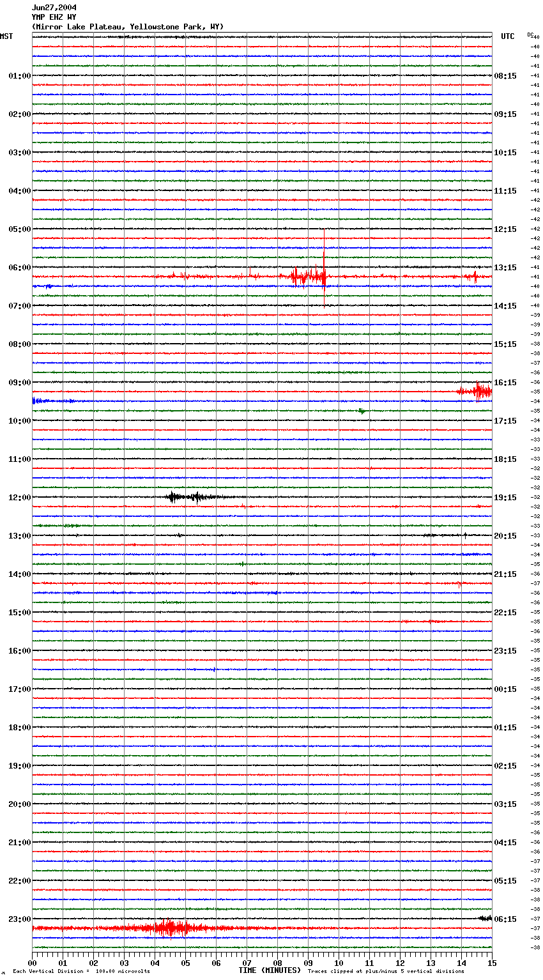Click the TIME (MINUTES) axis title
The height and width of the screenshot is (980, 543).
click(x=270, y=970)
